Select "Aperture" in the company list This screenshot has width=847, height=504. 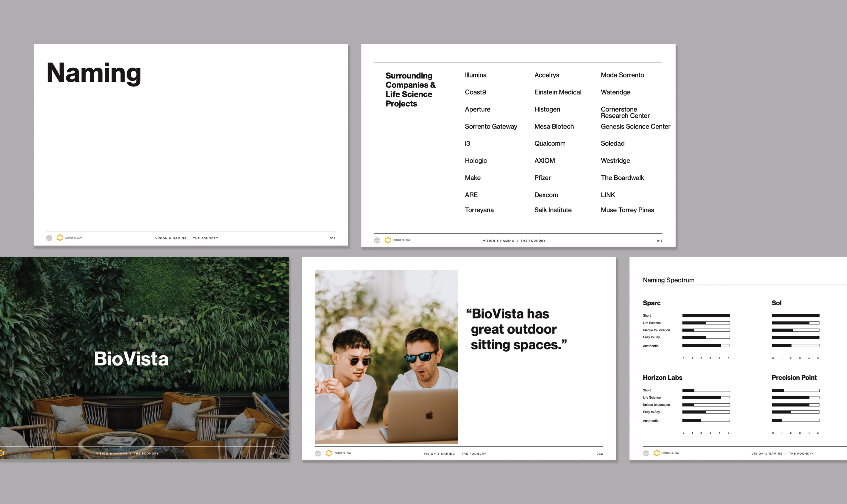click(477, 109)
